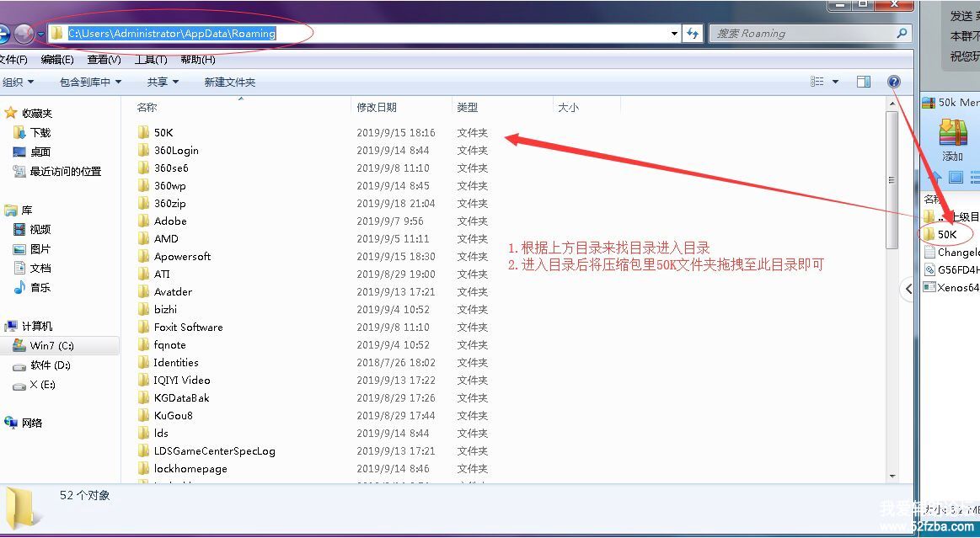The image size is (980, 538).
Task: Click the WinRAR 添加 (Add) icon
Action: (x=952, y=140)
